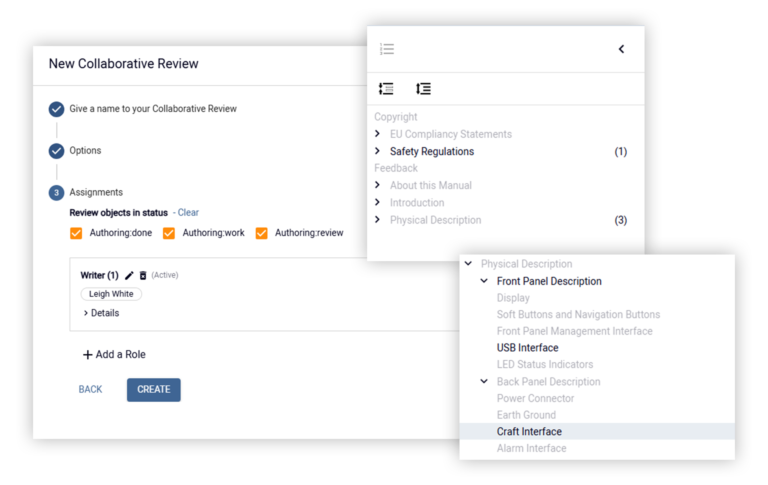The width and height of the screenshot is (768, 485).
Task: Click the Leigh White user chip
Action: point(111,294)
